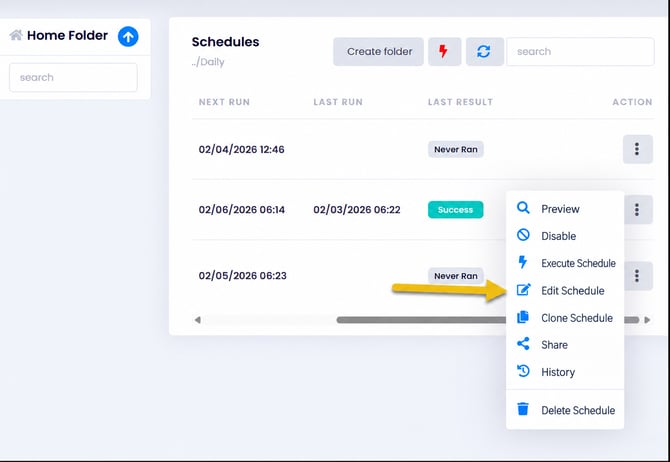
Task: Click the Success result badge
Action: pyautogui.click(x=455, y=210)
